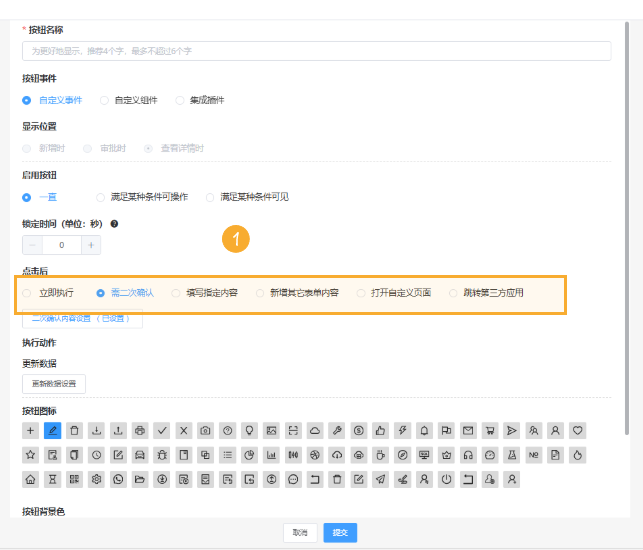Select the lightbulb button icon

(249, 431)
